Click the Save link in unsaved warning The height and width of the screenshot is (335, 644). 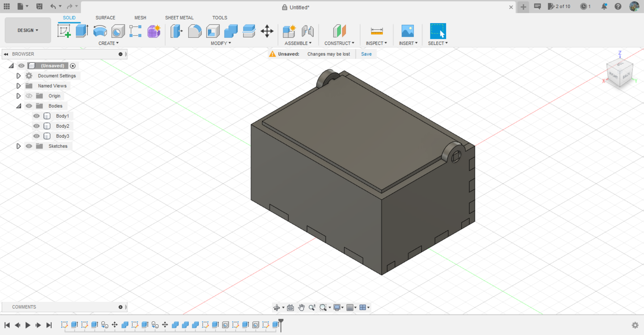[366, 54]
